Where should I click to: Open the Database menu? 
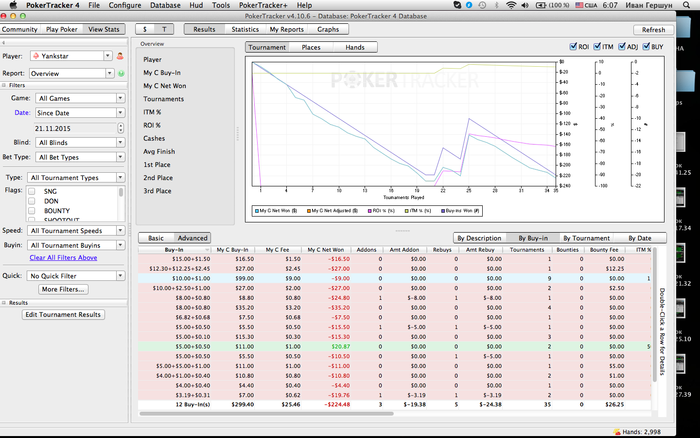click(165, 5)
